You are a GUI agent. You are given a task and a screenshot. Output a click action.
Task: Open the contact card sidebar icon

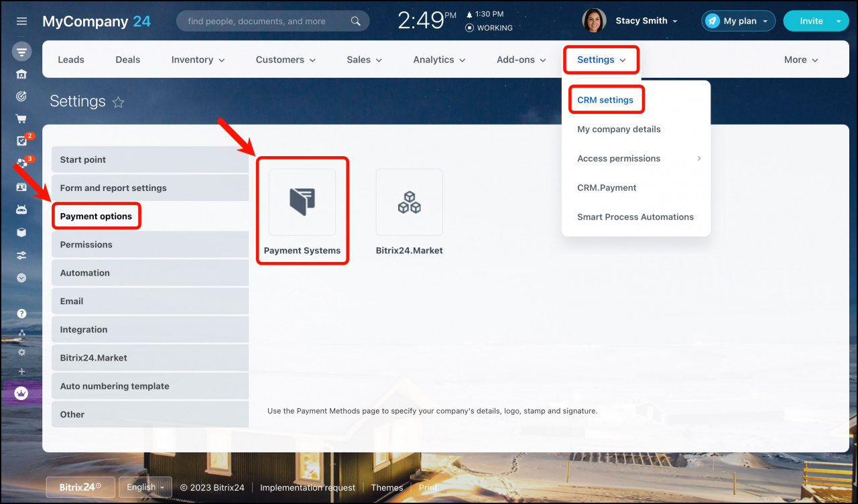(x=21, y=187)
